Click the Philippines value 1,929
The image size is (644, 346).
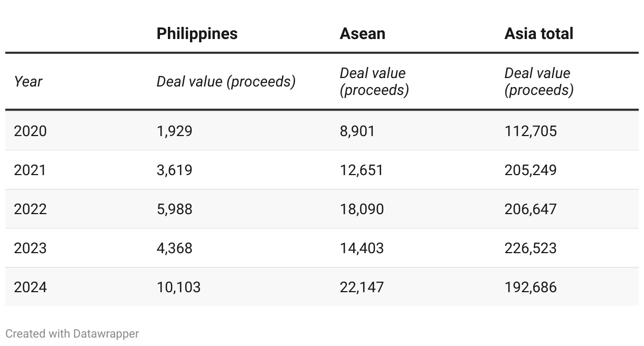[174, 131]
